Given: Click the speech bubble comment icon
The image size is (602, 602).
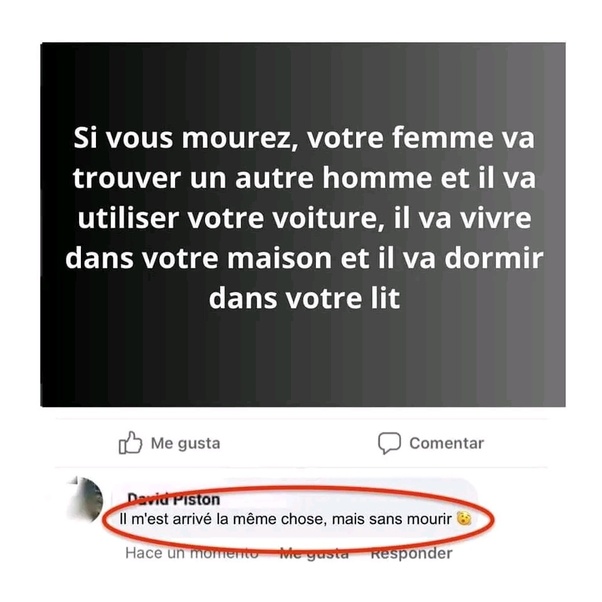Looking at the screenshot, I should (x=389, y=443).
